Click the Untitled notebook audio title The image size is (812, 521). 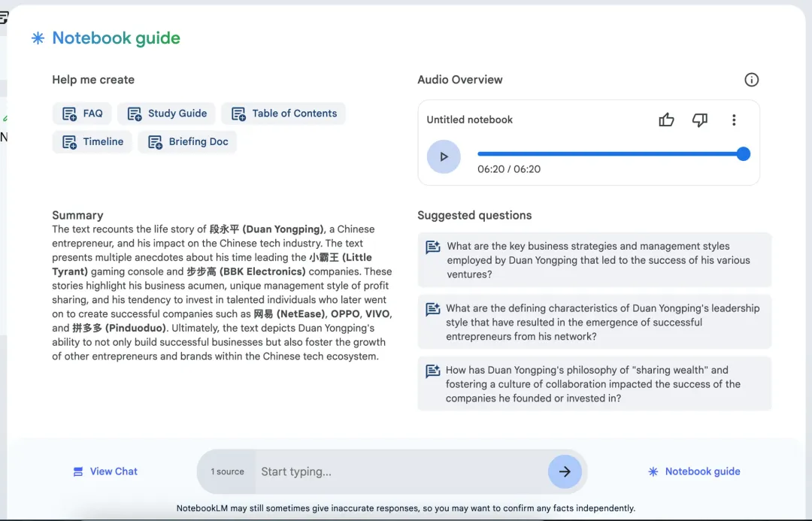click(470, 120)
